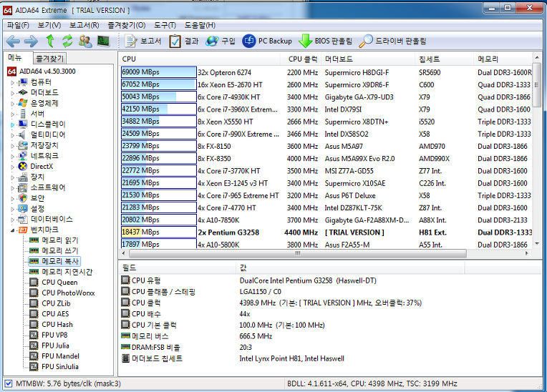The image size is (547, 392).
Task: Click the 보고서 report toolbar button
Action: pyautogui.click(x=143, y=41)
